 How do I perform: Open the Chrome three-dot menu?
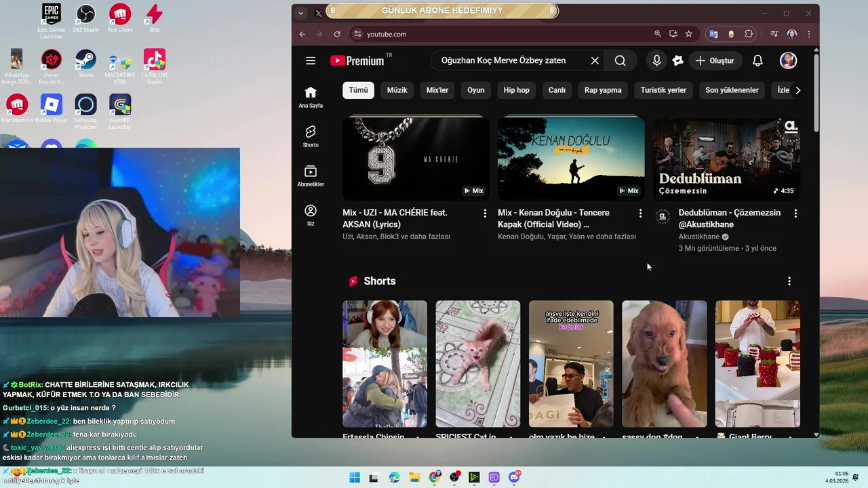(x=809, y=34)
